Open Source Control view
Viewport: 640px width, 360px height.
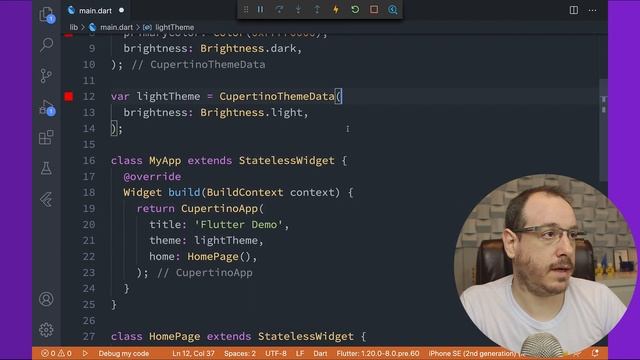pos(47,76)
